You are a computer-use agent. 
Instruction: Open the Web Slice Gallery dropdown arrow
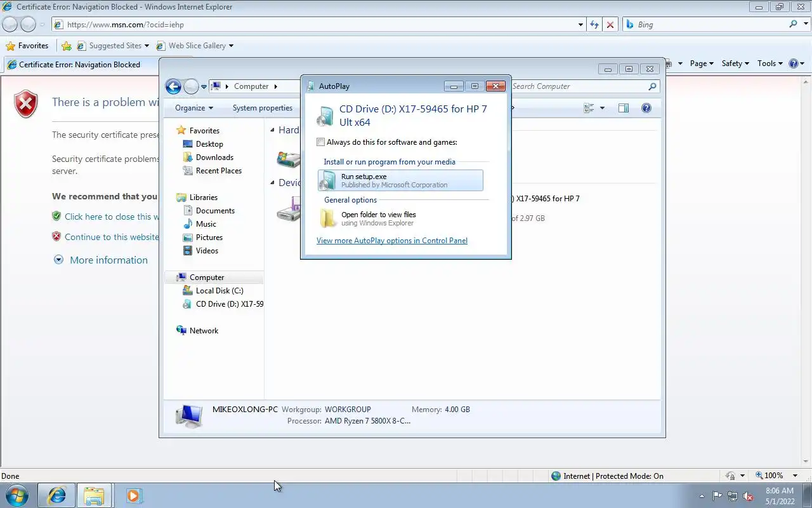click(x=231, y=46)
